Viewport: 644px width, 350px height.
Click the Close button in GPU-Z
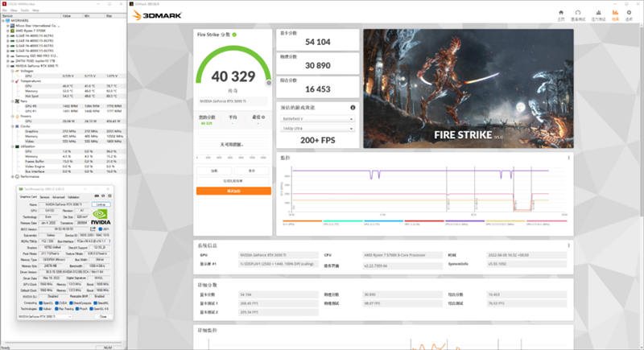pos(103,316)
